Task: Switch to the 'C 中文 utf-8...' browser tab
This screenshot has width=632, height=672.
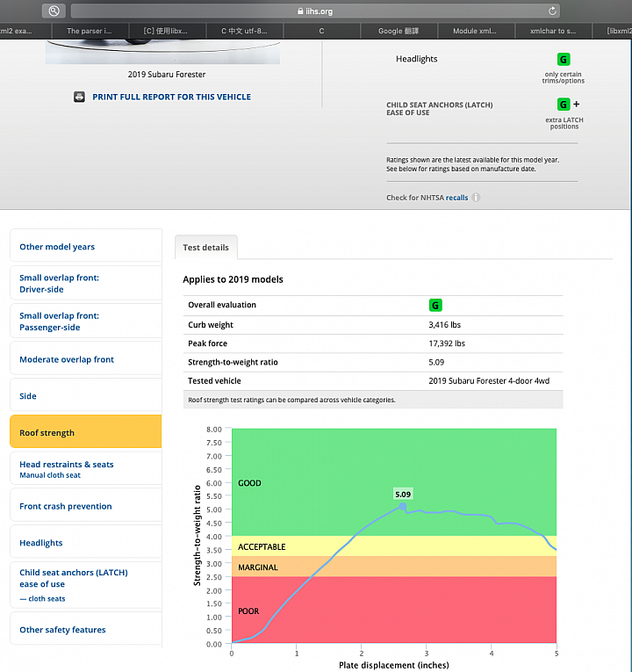Action: pyautogui.click(x=244, y=31)
